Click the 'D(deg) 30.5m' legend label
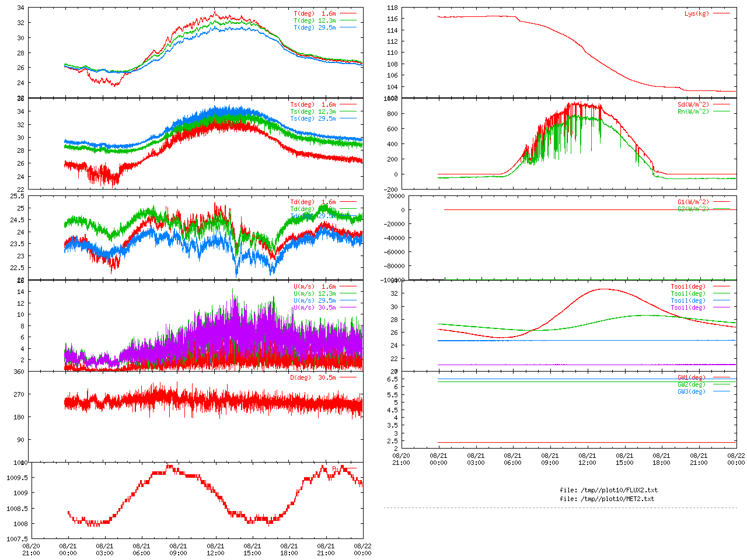The image size is (747, 560). [x=313, y=378]
